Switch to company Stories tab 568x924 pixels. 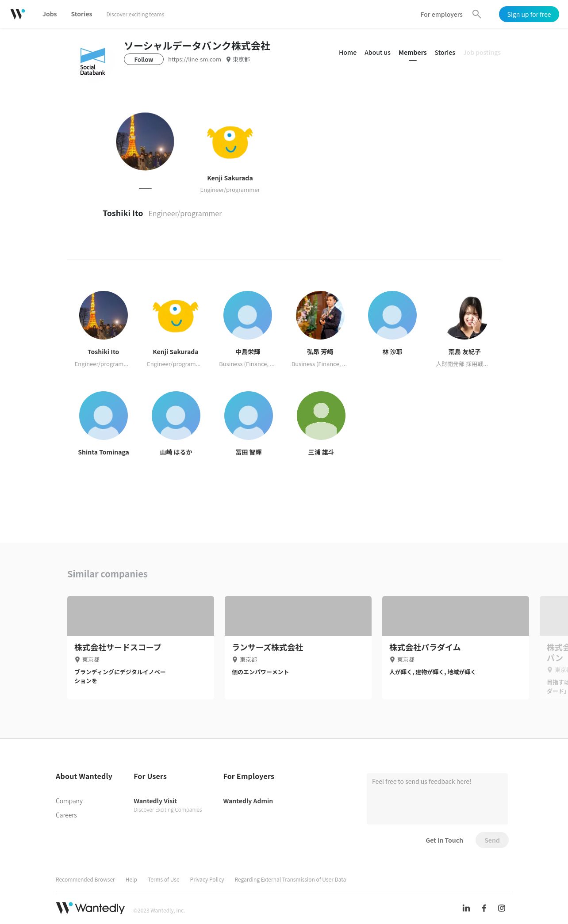click(445, 53)
